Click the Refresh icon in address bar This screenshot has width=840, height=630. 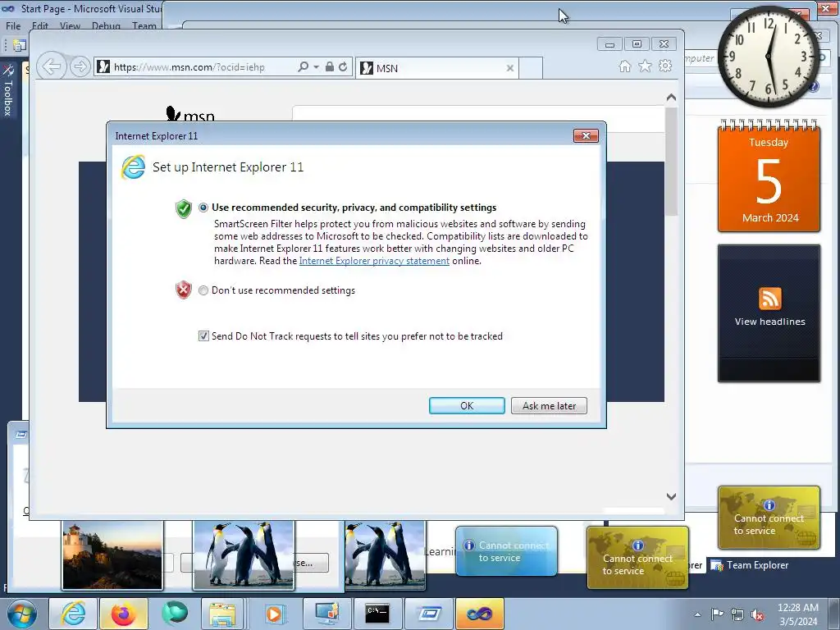pyautogui.click(x=343, y=67)
